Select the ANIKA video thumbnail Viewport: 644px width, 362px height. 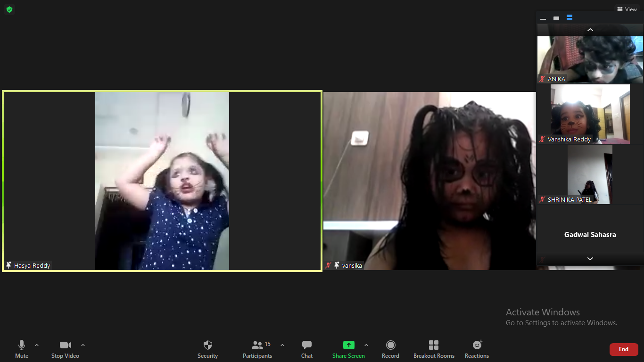click(x=590, y=60)
